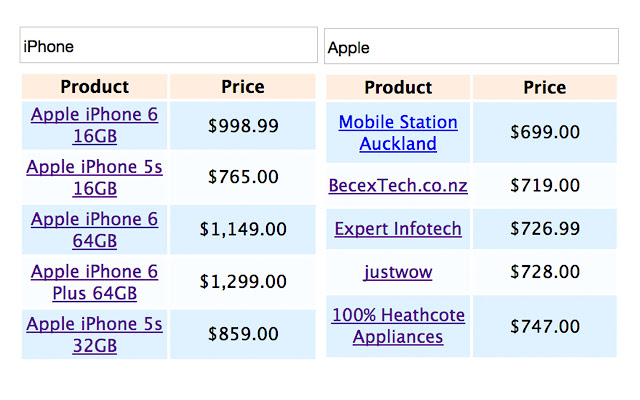The image size is (640, 400).
Task: Click the $747.00 price cell
Action: tap(545, 326)
